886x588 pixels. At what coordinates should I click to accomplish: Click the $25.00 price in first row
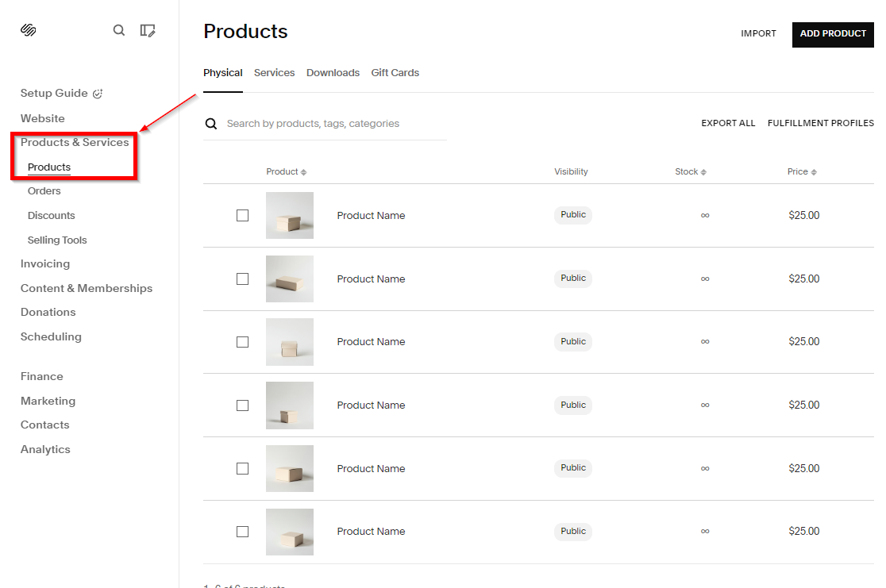click(x=804, y=215)
